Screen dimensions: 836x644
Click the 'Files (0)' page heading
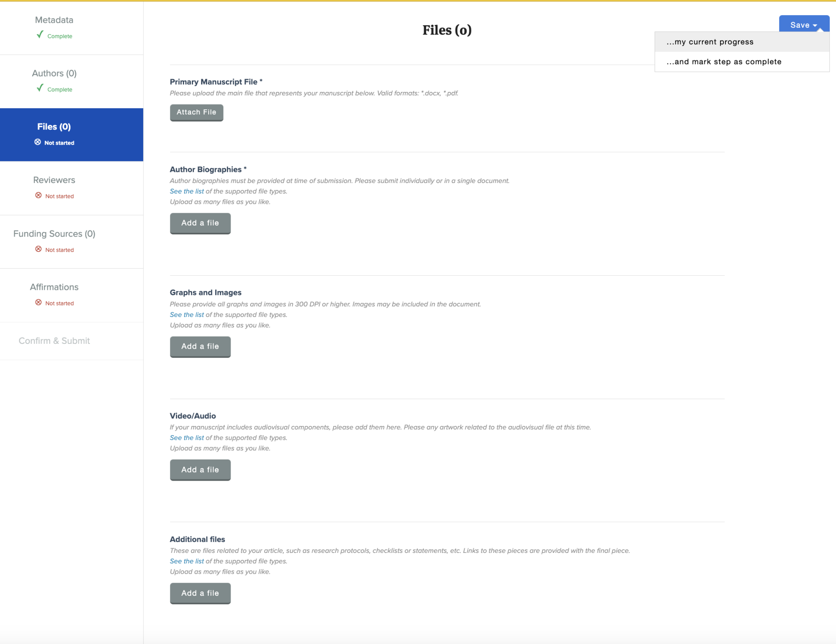pyautogui.click(x=447, y=30)
